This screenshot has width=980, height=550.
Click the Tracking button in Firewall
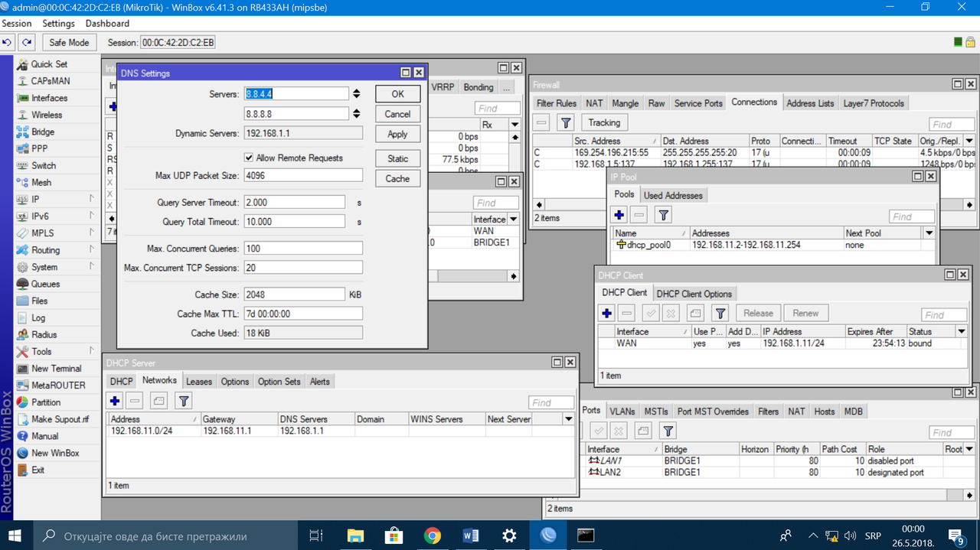click(604, 122)
